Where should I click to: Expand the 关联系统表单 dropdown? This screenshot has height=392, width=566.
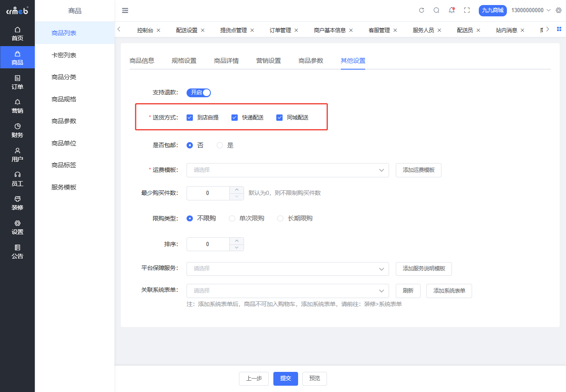288,291
